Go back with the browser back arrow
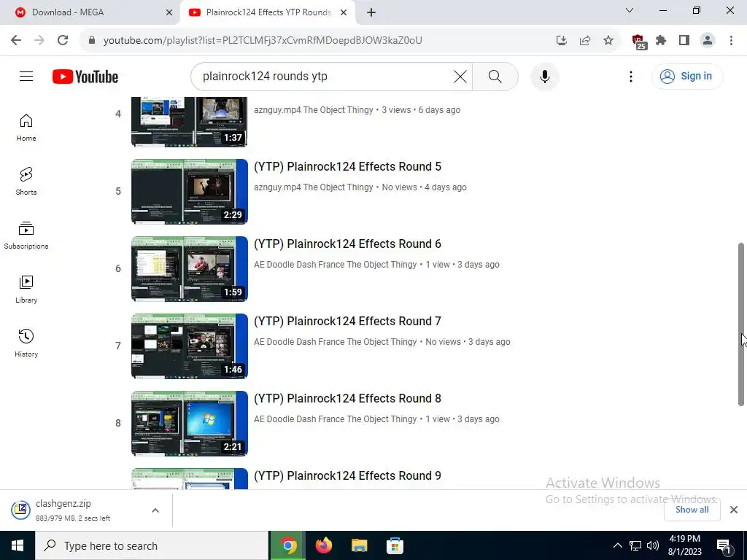The image size is (747, 560). [x=16, y=40]
